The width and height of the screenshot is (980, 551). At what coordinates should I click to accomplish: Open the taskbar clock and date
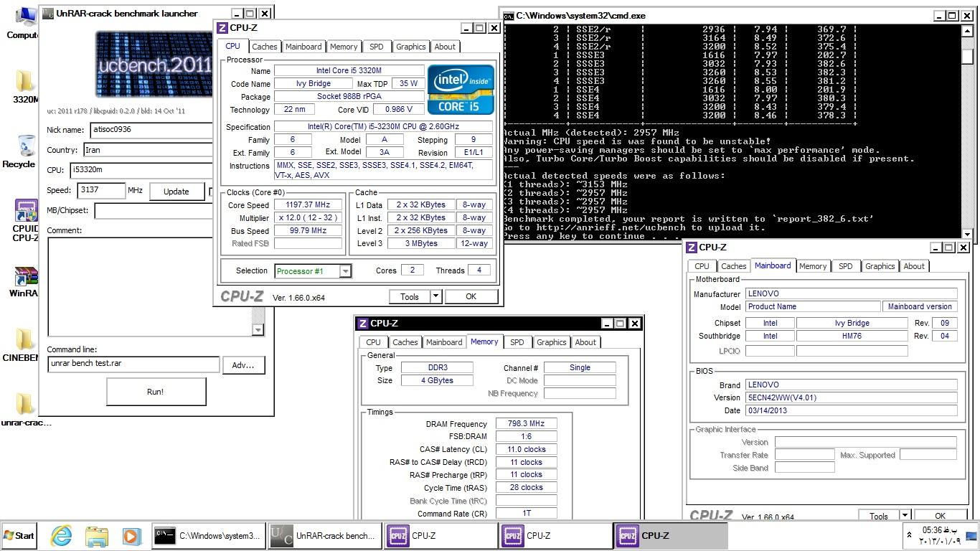[940, 535]
